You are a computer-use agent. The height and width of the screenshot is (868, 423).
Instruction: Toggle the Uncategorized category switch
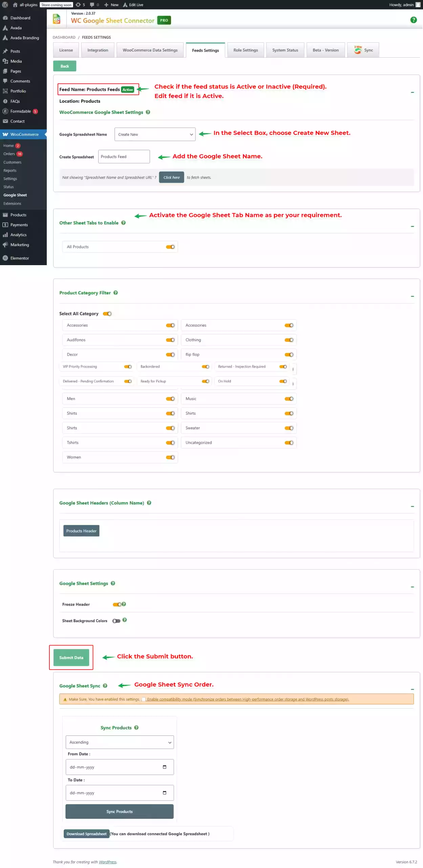289,443
